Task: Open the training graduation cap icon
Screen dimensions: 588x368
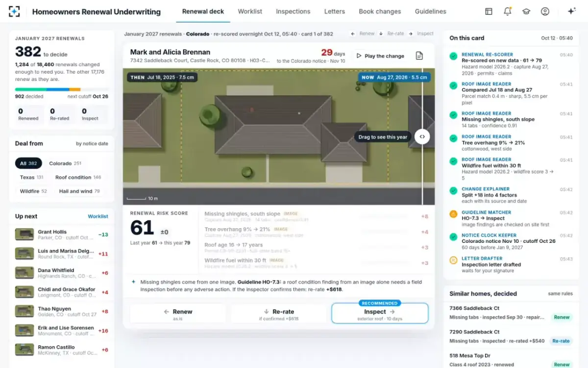Action: click(526, 11)
